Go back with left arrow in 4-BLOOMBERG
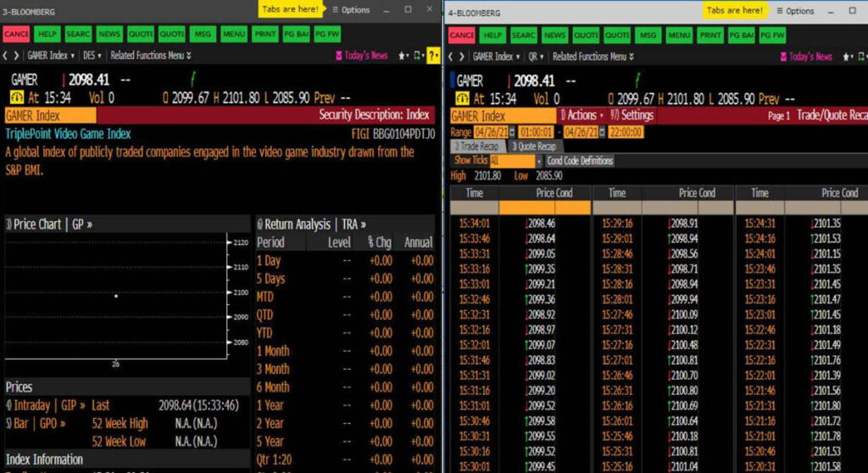The height and width of the screenshot is (473, 868). click(451, 57)
